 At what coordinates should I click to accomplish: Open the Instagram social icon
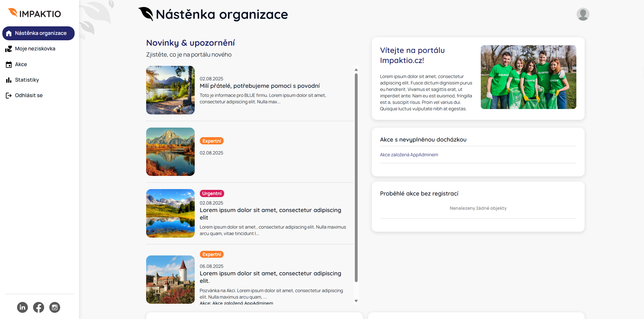(x=55, y=307)
